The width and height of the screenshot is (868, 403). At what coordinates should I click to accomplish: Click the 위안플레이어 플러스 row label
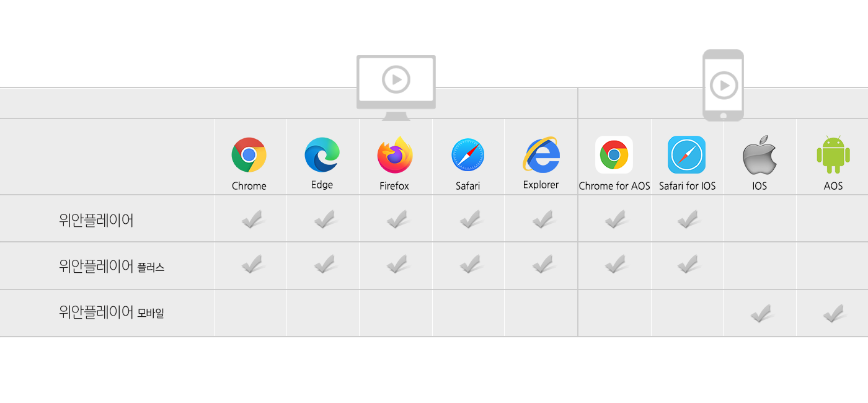[x=112, y=267]
